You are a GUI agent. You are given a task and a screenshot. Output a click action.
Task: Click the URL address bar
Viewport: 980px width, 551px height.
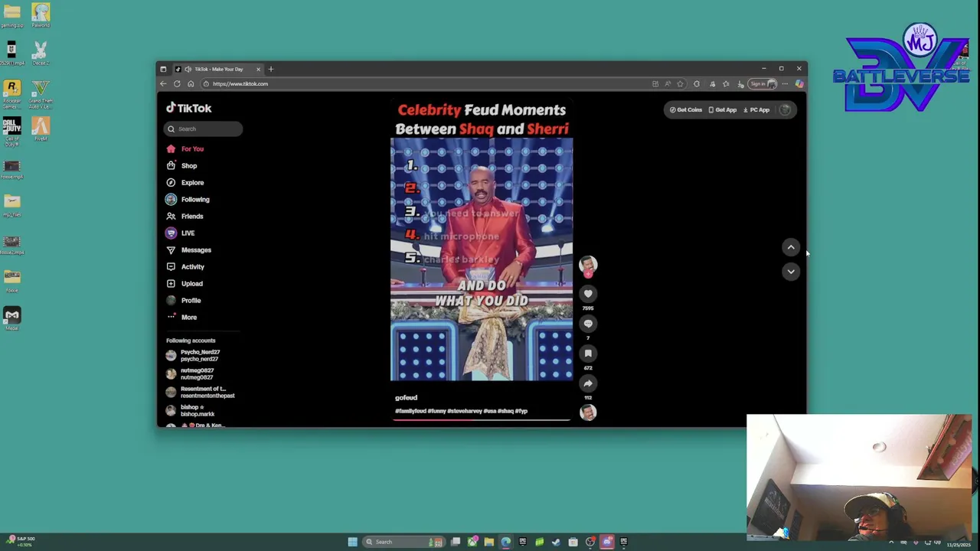pyautogui.click(x=429, y=84)
